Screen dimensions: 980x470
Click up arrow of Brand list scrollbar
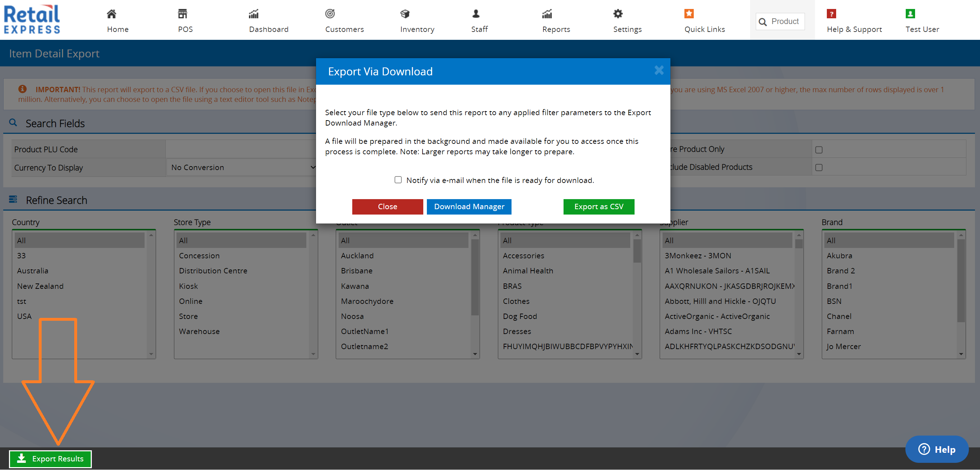click(x=961, y=235)
